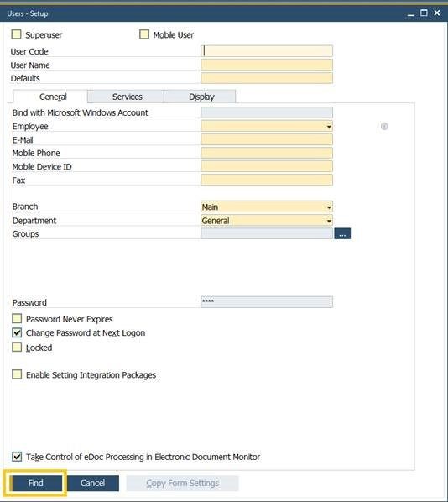Switch to the Services tab
Viewport: 448px width, 502px height.
pos(126,97)
